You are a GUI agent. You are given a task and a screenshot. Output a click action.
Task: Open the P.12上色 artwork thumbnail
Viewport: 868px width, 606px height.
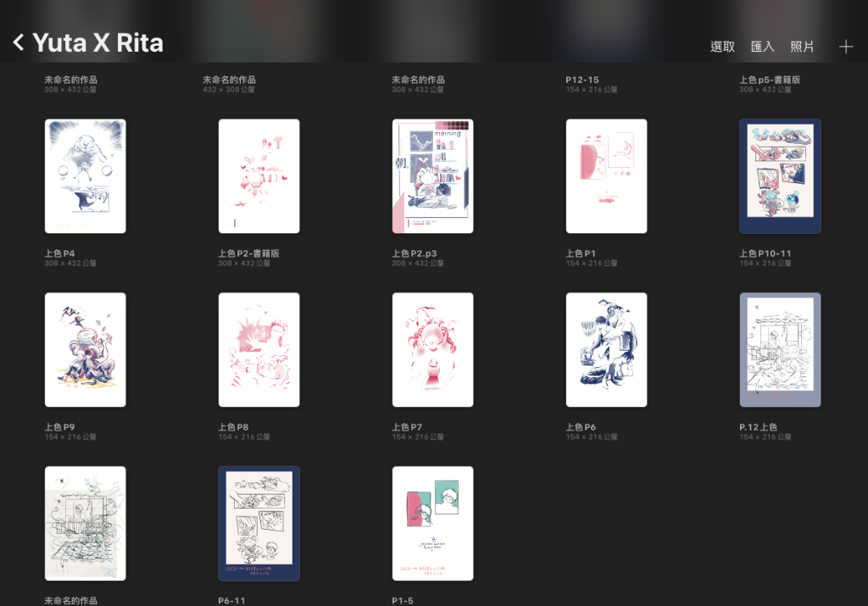(781, 350)
